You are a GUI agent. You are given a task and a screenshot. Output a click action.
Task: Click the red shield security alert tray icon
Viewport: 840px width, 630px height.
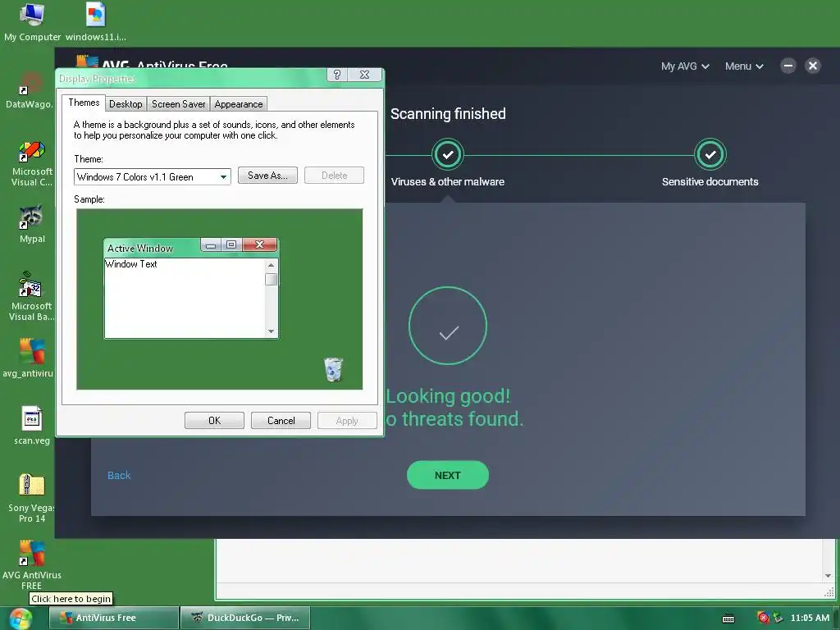(x=764, y=618)
